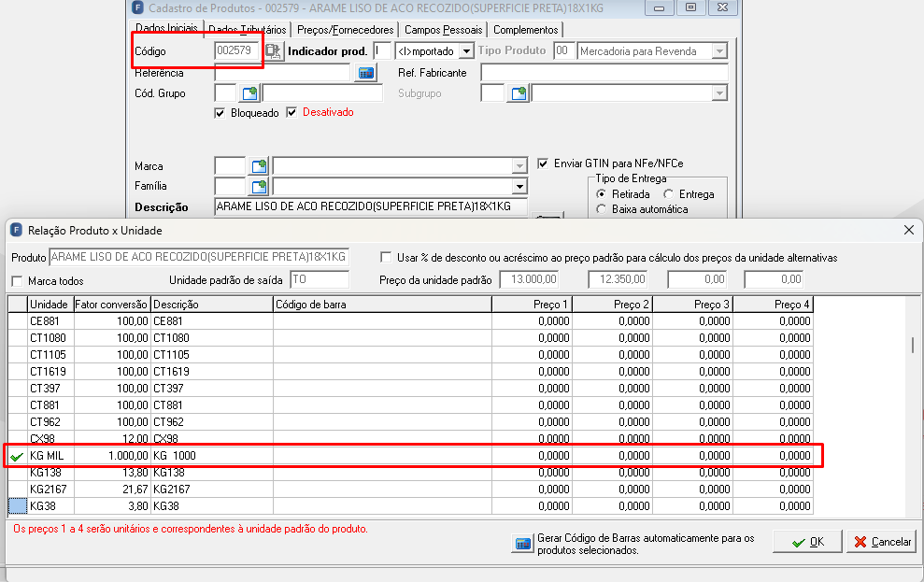Toggle the Bloqueado checkbox

pos(220,113)
